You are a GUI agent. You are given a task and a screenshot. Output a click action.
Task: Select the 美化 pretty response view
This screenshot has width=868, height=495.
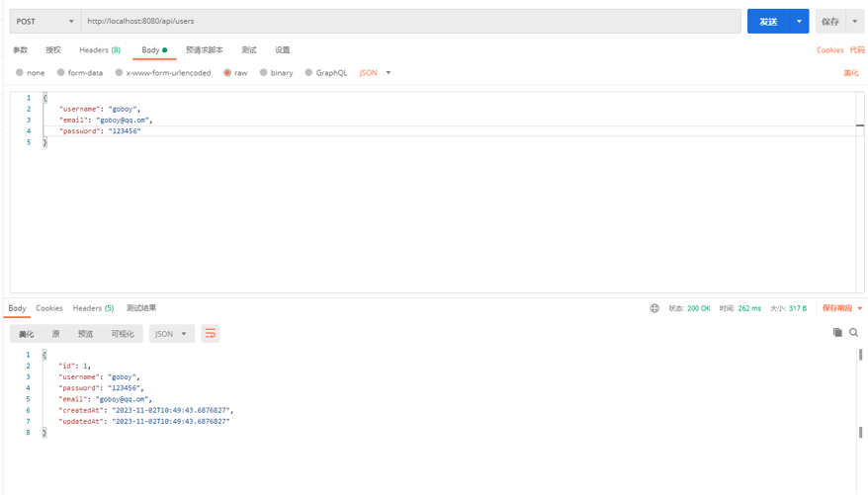pos(26,334)
